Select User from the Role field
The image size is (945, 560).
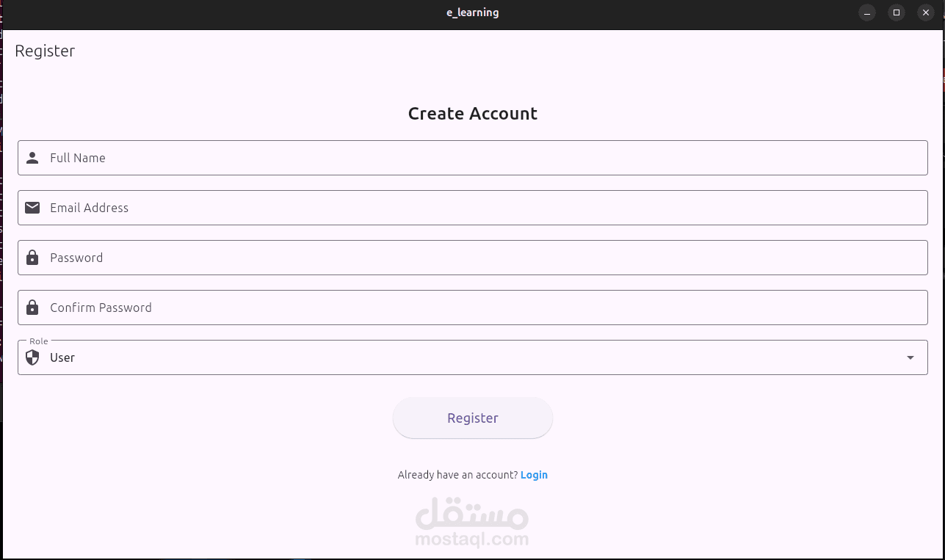(x=62, y=357)
